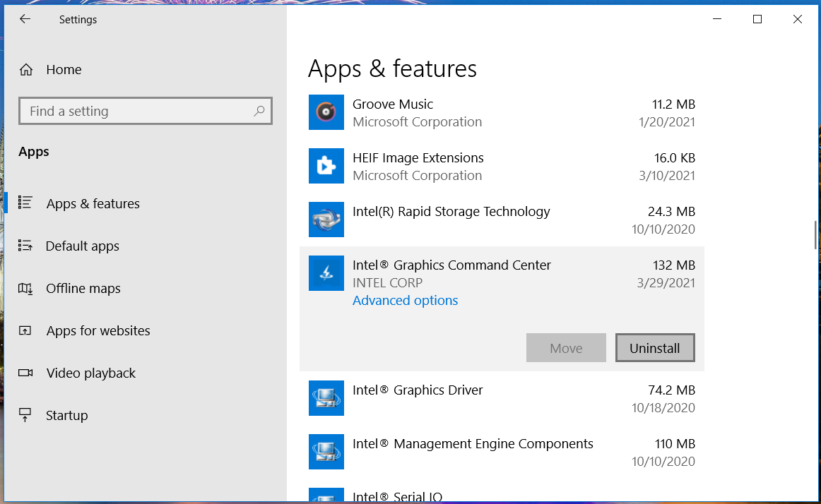Click the greyed Move button

tap(566, 347)
